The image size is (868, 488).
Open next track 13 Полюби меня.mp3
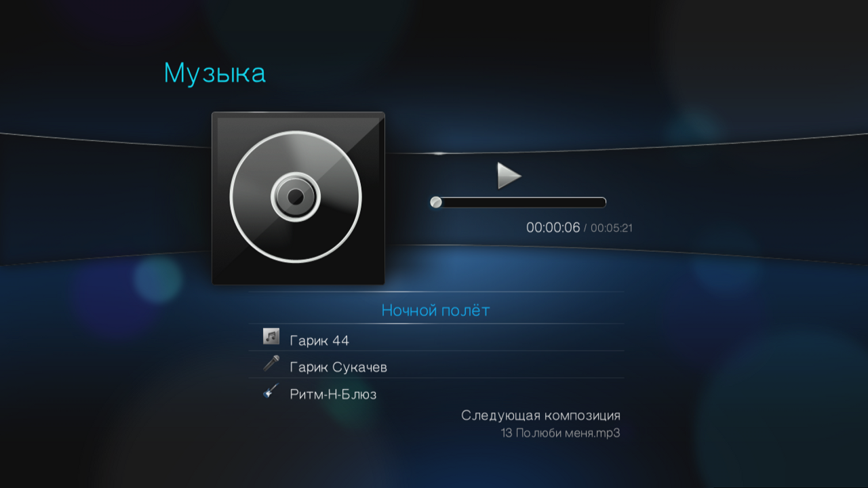tap(561, 433)
